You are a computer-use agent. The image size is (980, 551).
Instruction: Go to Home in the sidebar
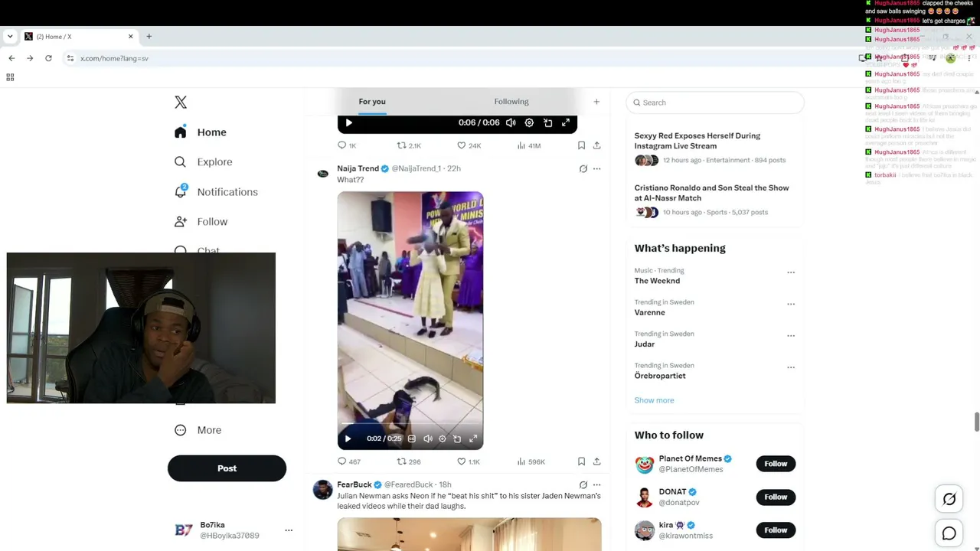point(200,132)
